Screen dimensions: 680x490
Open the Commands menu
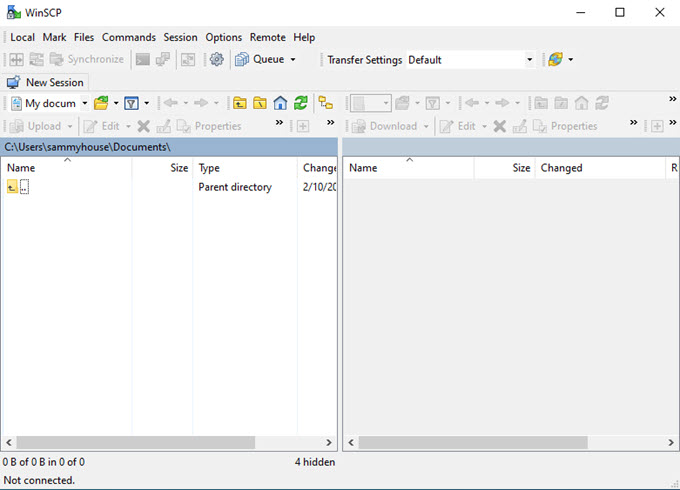128,37
